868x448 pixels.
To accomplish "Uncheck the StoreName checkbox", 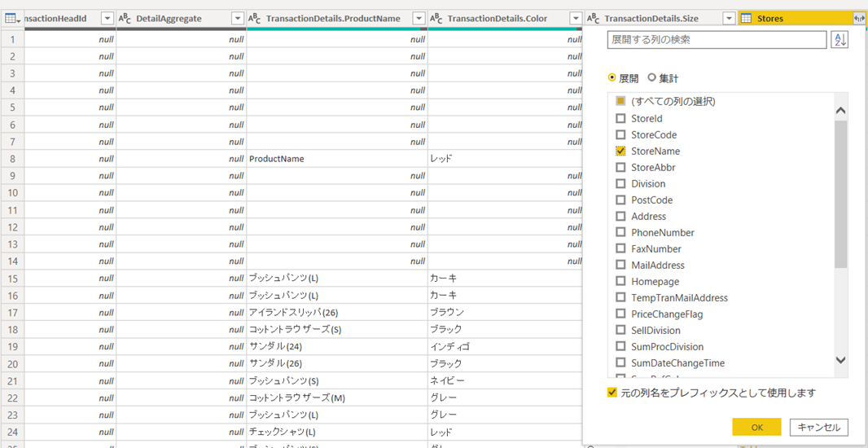I will pos(620,151).
